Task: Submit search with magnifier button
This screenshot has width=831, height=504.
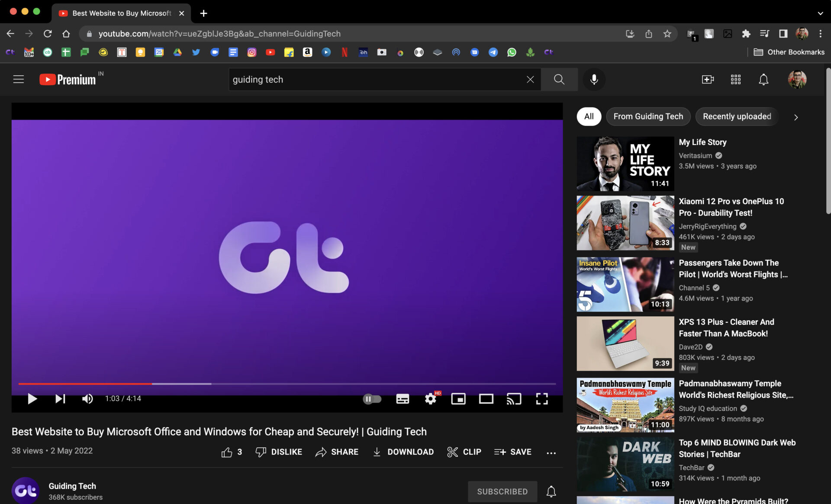Action: (x=559, y=80)
